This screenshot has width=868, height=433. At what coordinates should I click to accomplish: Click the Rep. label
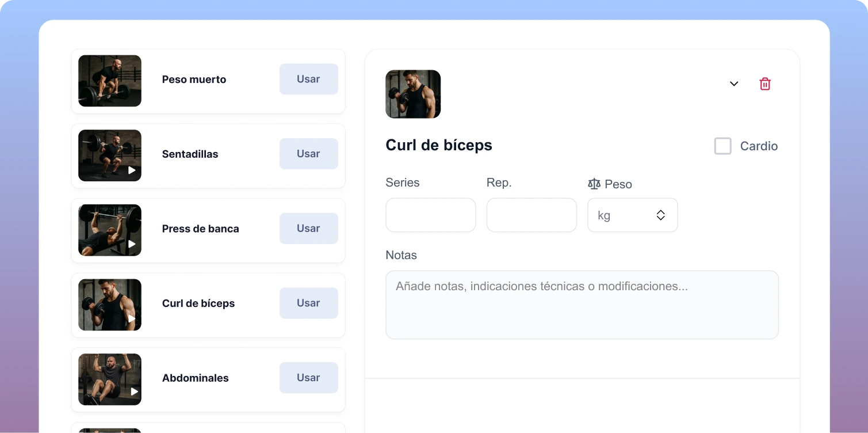pyautogui.click(x=499, y=183)
